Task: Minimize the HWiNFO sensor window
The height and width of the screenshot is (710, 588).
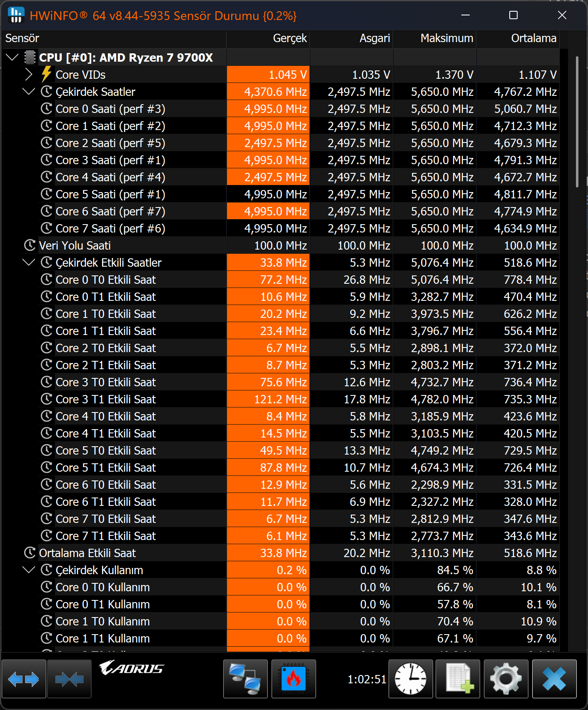Action: tap(466, 15)
